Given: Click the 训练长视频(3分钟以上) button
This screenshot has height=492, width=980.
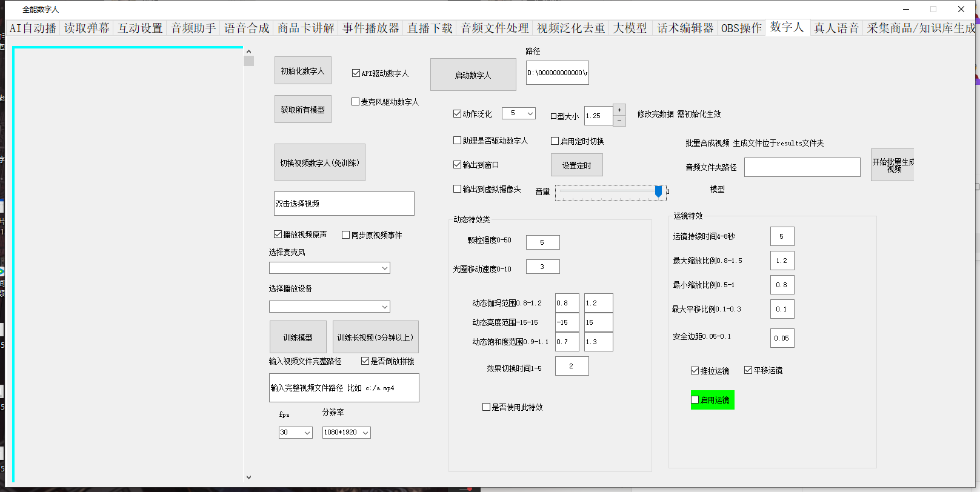Looking at the screenshot, I should coord(375,337).
